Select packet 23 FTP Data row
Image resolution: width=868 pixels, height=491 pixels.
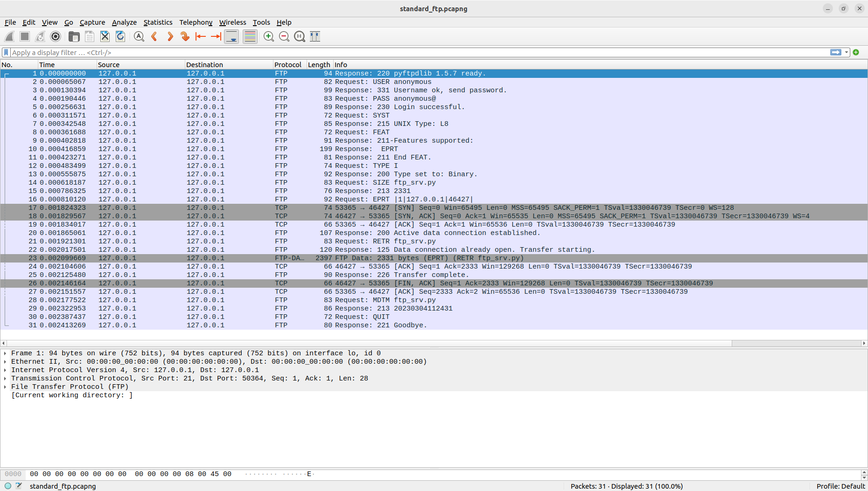coord(434,258)
